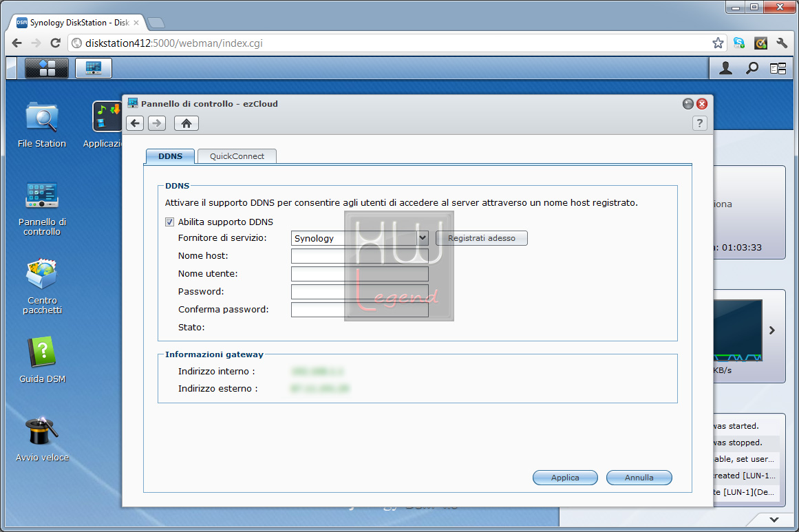Switch to Control Panel taskbar window button
Image resolution: width=799 pixels, height=532 pixels.
93,67
